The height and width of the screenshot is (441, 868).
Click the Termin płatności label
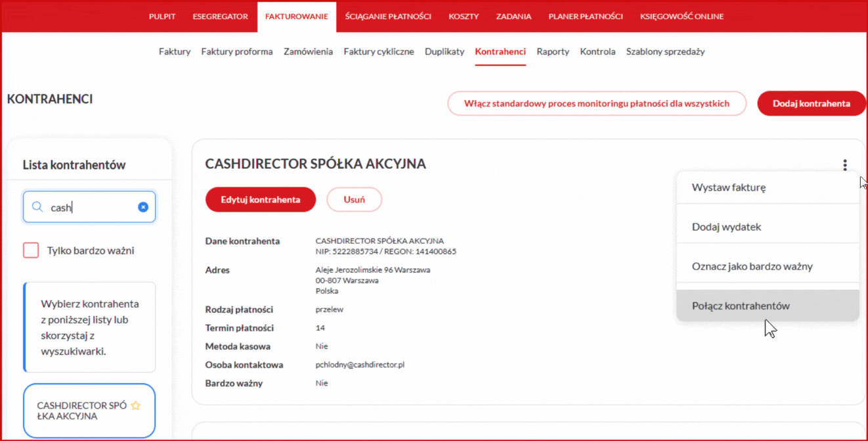coord(240,327)
